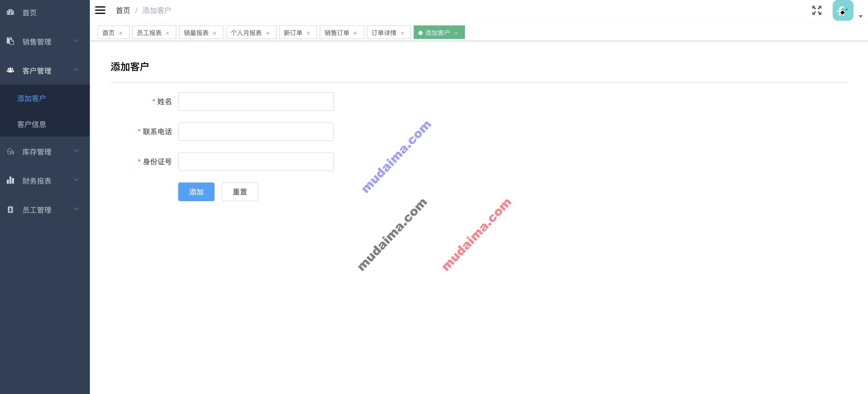Open the 财务报表 sidebar menu
This screenshot has height=394, width=868.
(45, 180)
